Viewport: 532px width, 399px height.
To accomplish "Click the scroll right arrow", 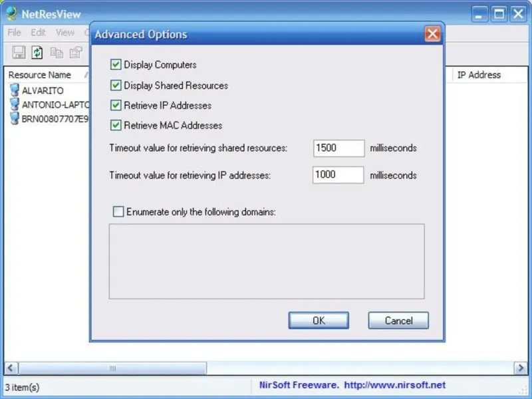I will click(521, 368).
